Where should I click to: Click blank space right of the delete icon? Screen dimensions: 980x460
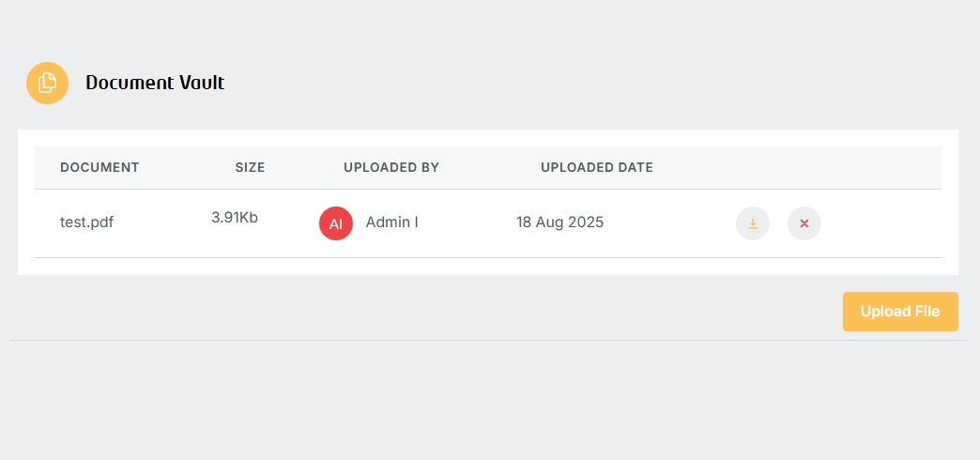coord(881,223)
